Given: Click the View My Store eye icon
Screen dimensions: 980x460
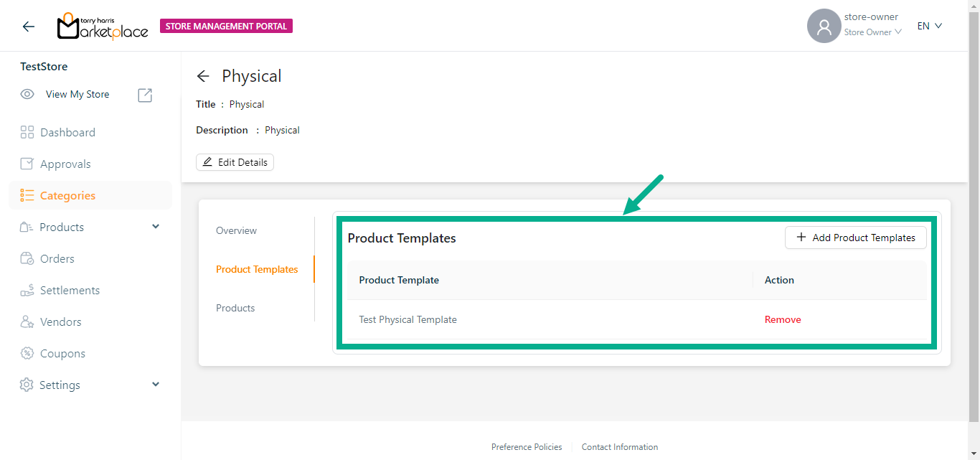Looking at the screenshot, I should [27, 94].
